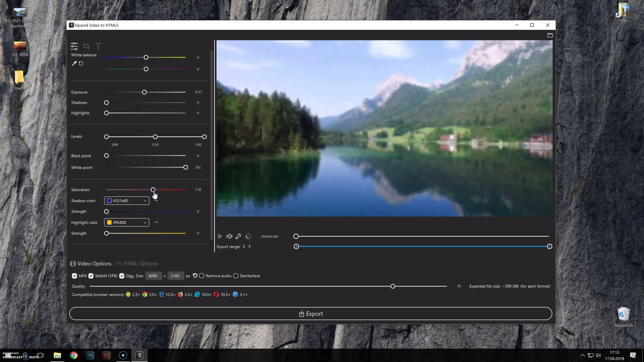Mute audio with the speaker icon
Screen dimensions: 644x362
(x=229, y=236)
